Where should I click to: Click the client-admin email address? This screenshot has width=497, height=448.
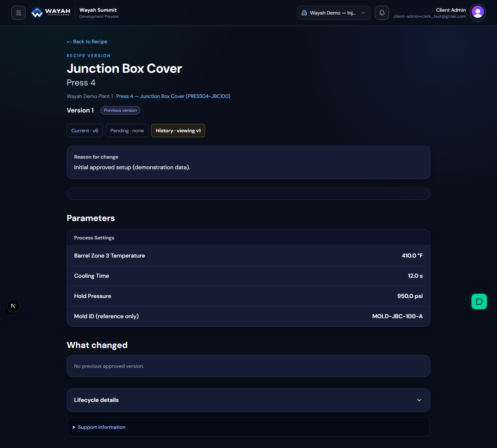click(x=430, y=16)
